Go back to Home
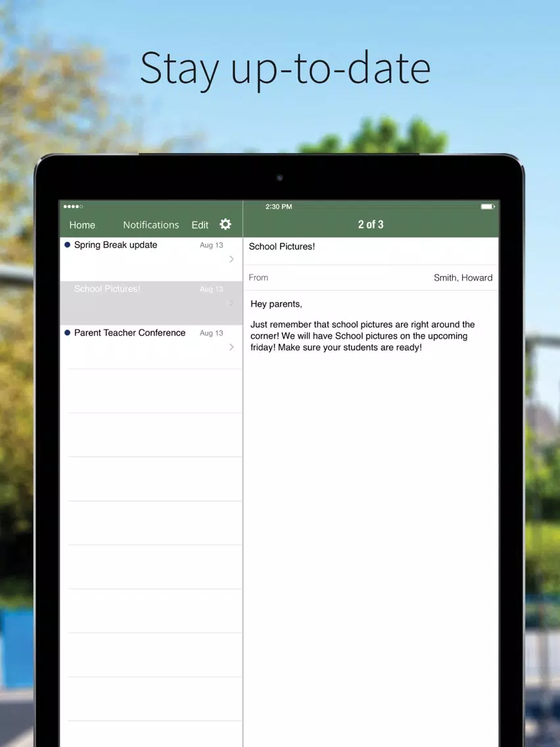Screen dimensions: 560x747 click(82, 225)
